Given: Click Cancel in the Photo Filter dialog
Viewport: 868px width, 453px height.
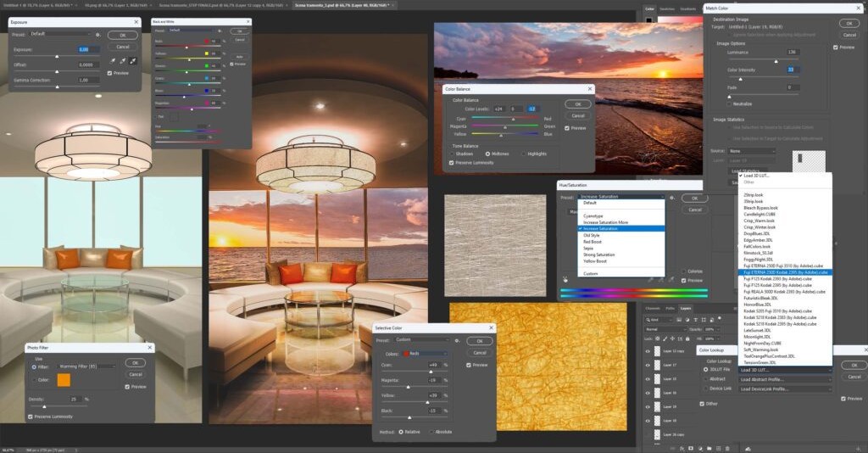Looking at the screenshot, I should pyautogui.click(x=136, y=374).
